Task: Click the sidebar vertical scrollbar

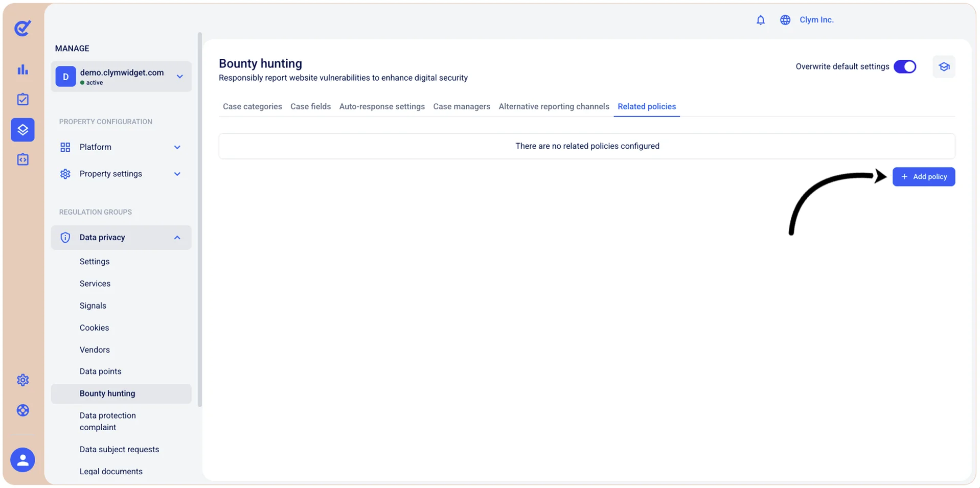Action: tap(200, 220)
